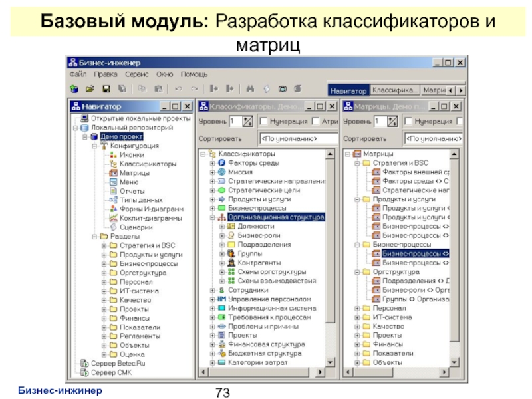Enable Нумерация checkbox in Классификаторы panel
The height and width of the screenshot is (399, 532).
[x=263, y=122]
